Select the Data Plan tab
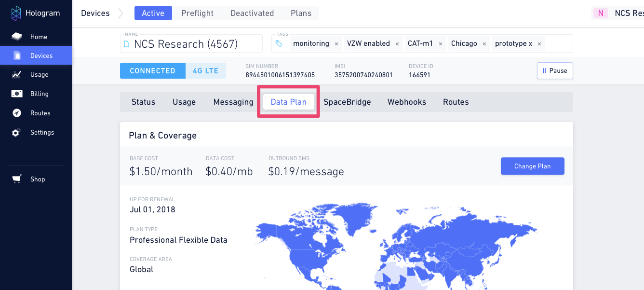Image resolution: width=644 pixels, height=290 pixels. (289, 102)
